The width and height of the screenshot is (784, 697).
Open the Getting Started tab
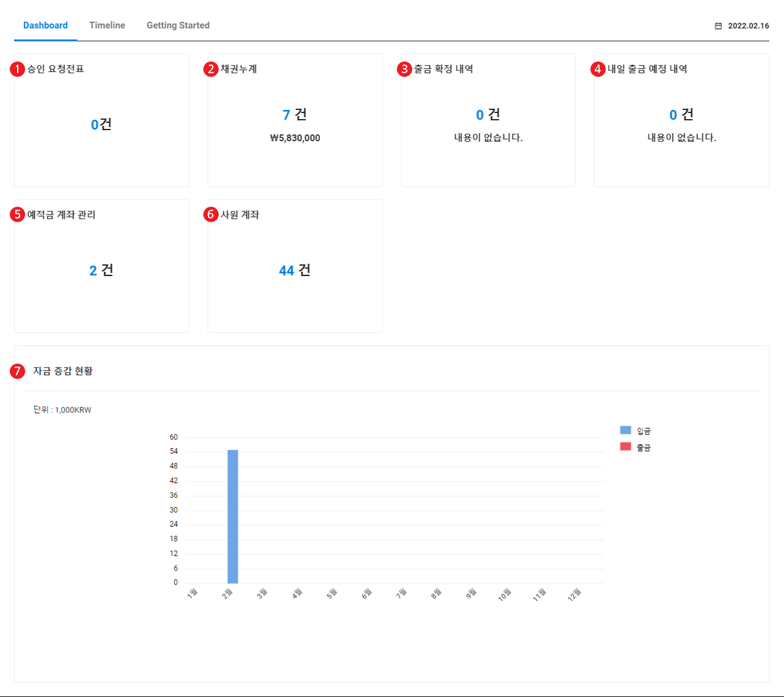[x=178, y=26]
